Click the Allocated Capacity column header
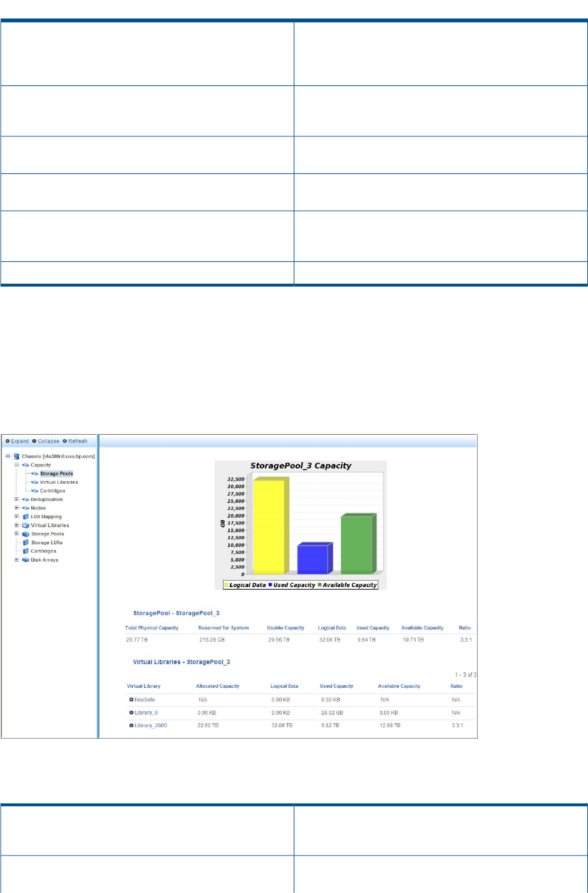 (x=218, y=686)
